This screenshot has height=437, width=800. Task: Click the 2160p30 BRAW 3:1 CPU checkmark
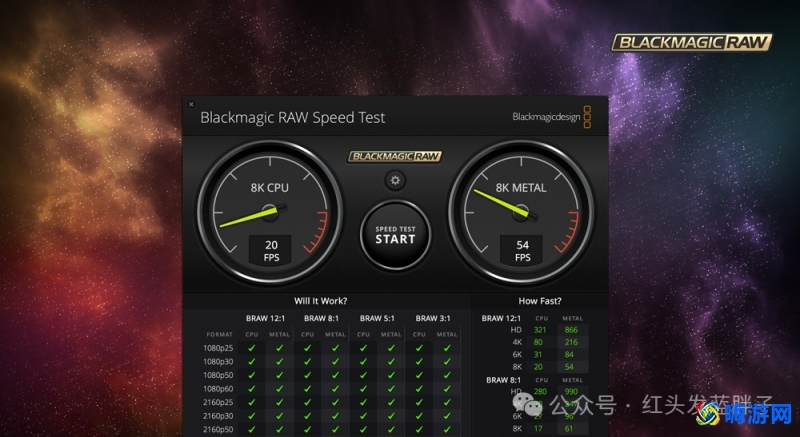click(419, 416)
